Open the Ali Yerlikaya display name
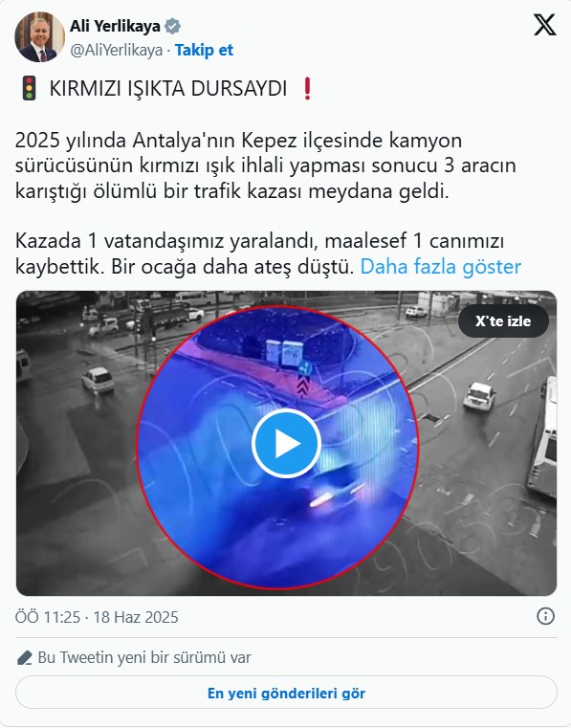The image size is (571, 728). click(x=115, y=26)
